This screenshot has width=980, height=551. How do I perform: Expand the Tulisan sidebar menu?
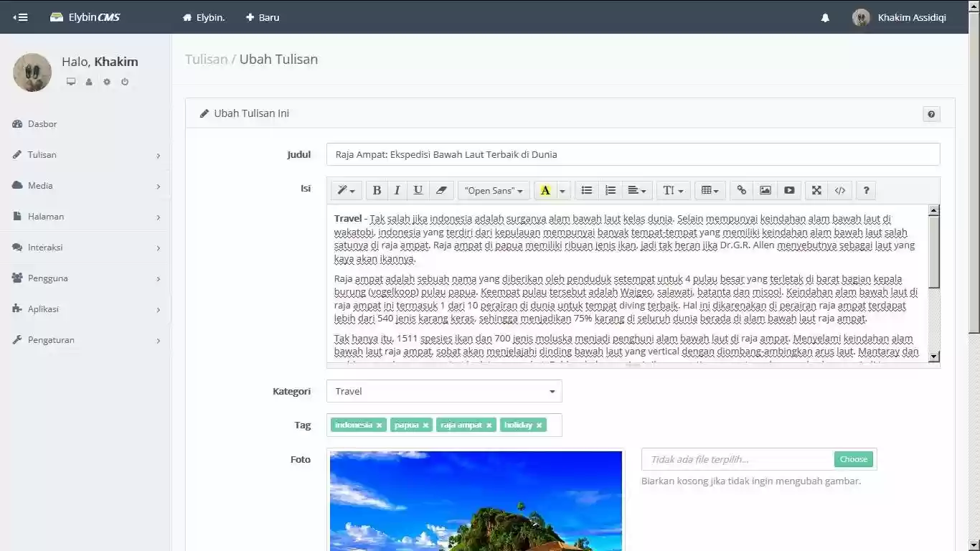pyautogui.click(x=86, y=155)
